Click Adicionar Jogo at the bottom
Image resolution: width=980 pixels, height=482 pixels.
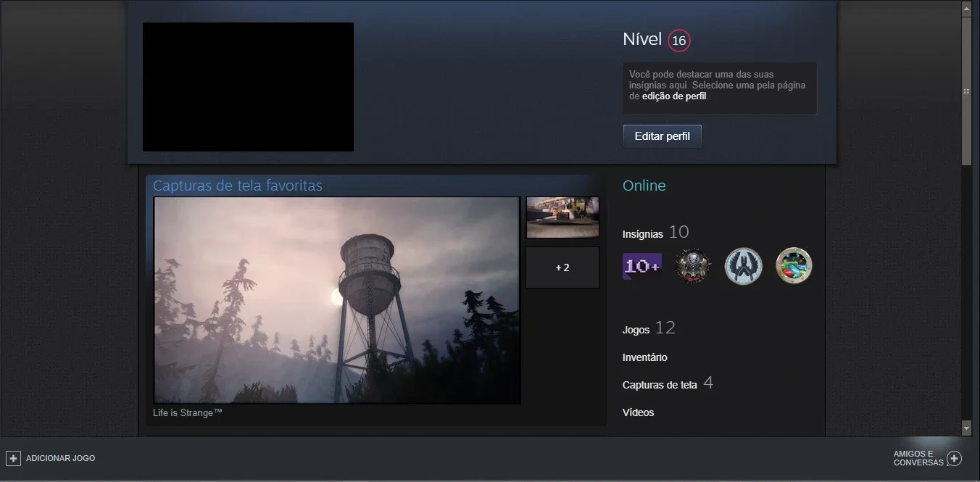coord(60,458)
